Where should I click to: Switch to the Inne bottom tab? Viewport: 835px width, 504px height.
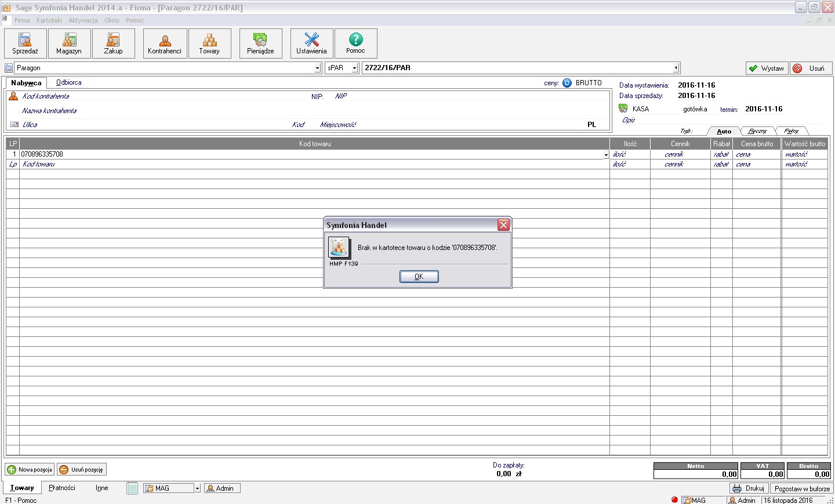coord(102,488)
